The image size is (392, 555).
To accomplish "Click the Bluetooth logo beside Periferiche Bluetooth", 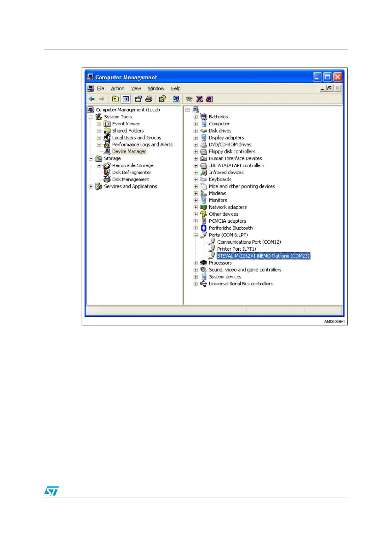I will pyautogui.click(x=203, y=228).
